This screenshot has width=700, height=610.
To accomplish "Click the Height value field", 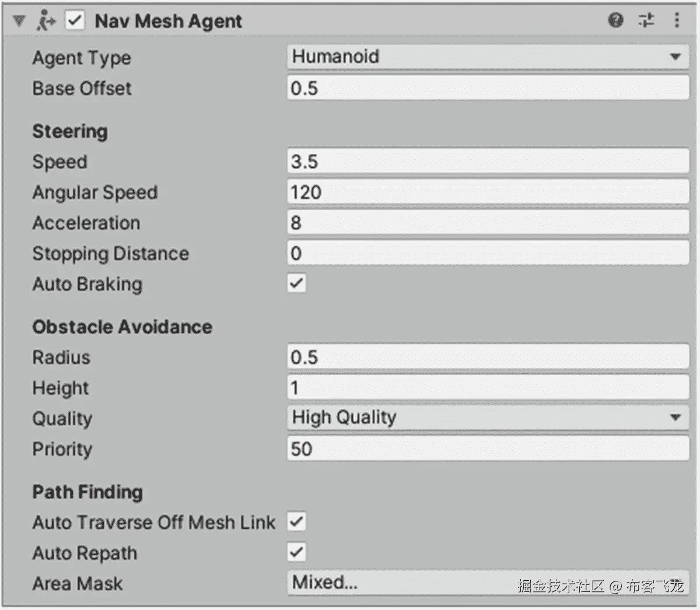I will pyautogui.click(x=488, y=387).
